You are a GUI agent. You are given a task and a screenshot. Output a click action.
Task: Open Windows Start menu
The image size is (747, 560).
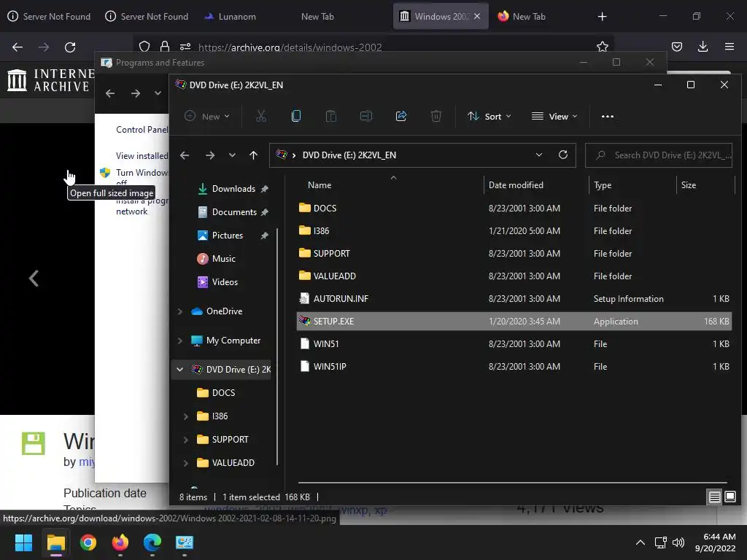coord(23,542)
